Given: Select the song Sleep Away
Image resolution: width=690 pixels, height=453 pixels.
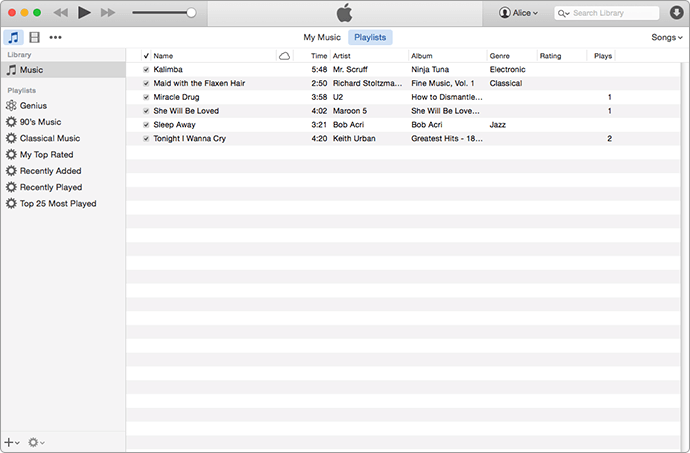Looking at the screenshot, I should [174, 125].
